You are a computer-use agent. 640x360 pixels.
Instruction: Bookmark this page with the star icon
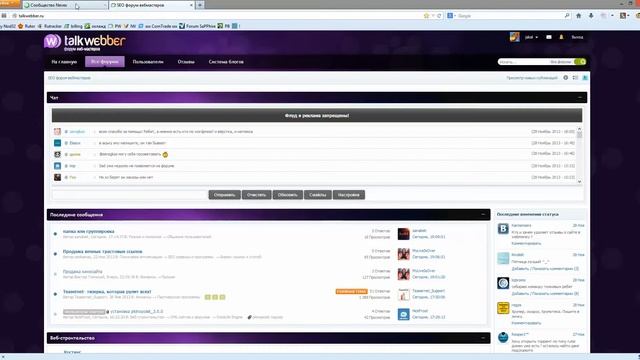pos(427,16)
